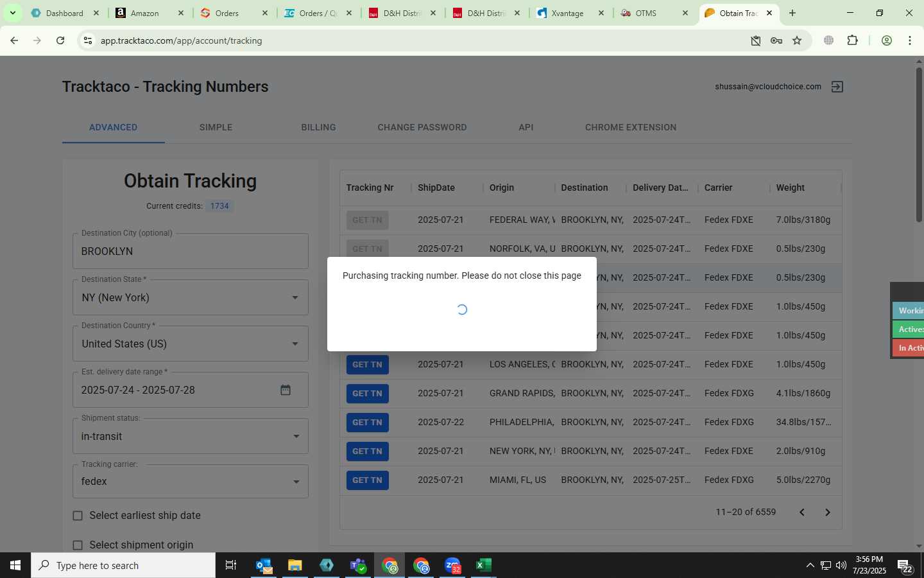Open API tab
The width and height of the screenshot is (924, 578).
(x=526, y=127)
